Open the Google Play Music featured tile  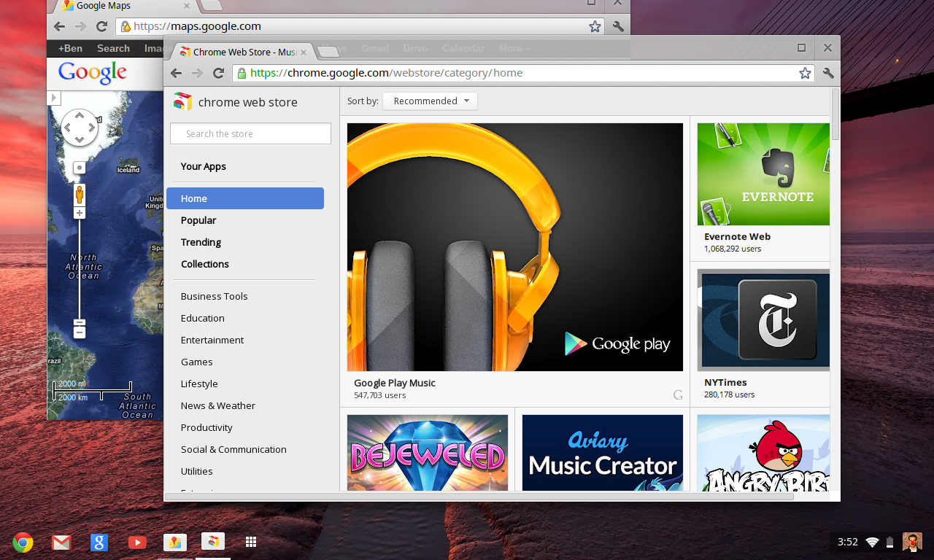514,247
